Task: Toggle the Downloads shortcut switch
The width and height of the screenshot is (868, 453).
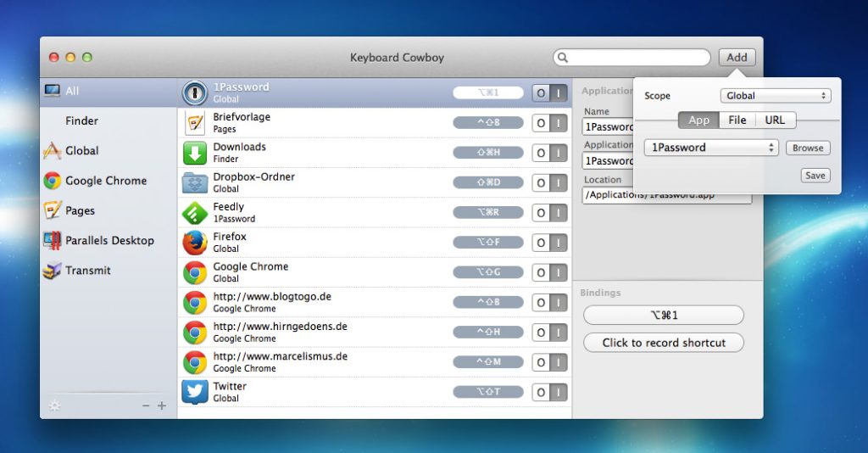Action: tap(549, 153)
